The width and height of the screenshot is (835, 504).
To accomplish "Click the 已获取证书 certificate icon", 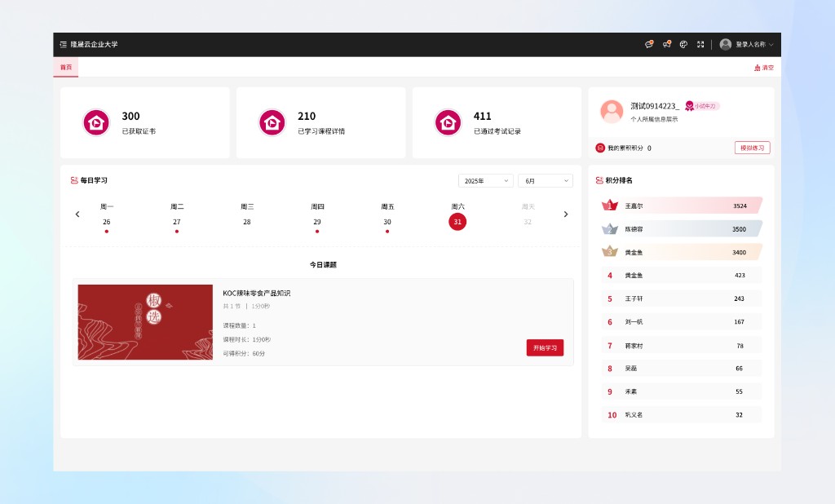I will 96,122.
